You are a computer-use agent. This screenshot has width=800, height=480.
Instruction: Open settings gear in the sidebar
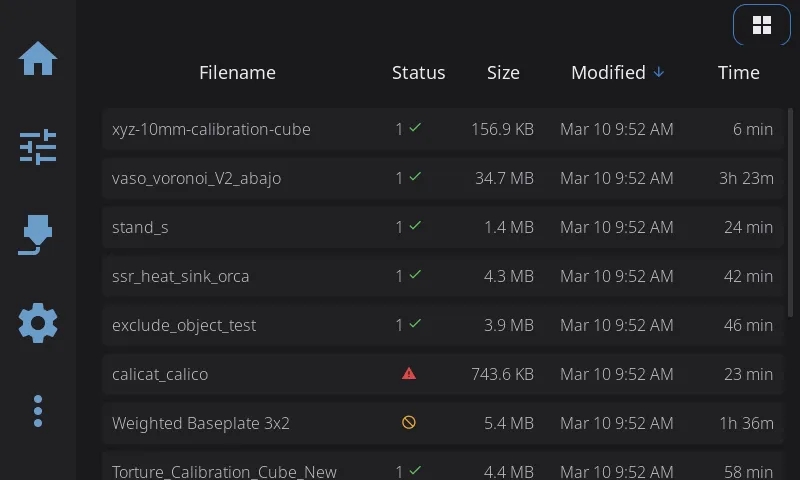click(38, 323)
